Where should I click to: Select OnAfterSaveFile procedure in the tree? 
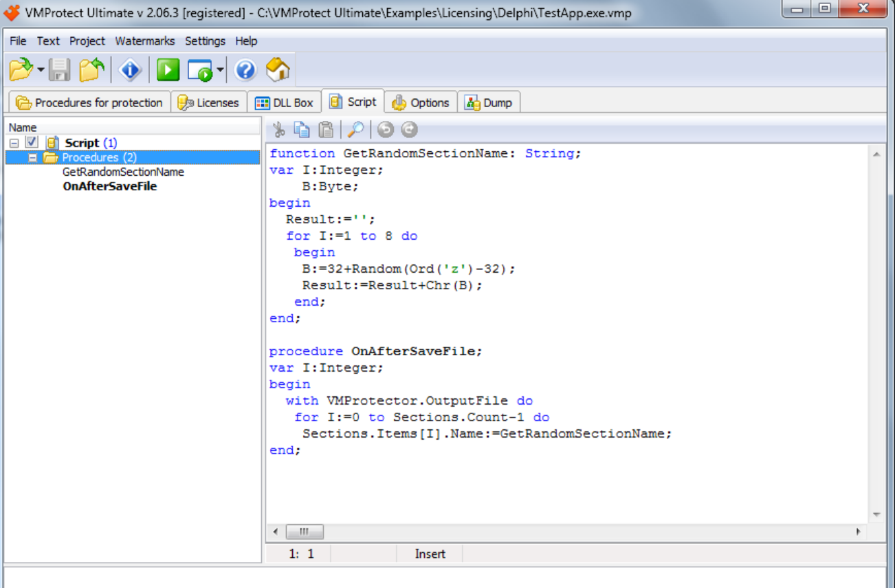pyautogui.click(x=109, y=187)
